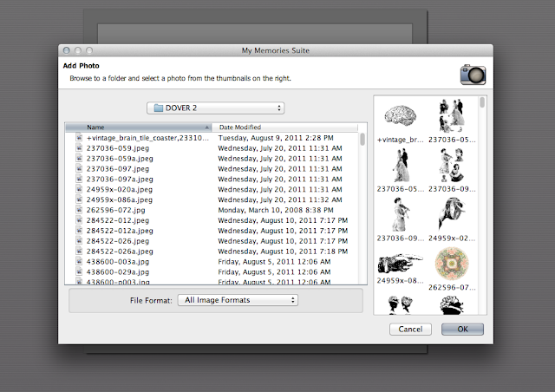
Task: Select the 24959x-02 thumbnail
Action: [451, 214]
